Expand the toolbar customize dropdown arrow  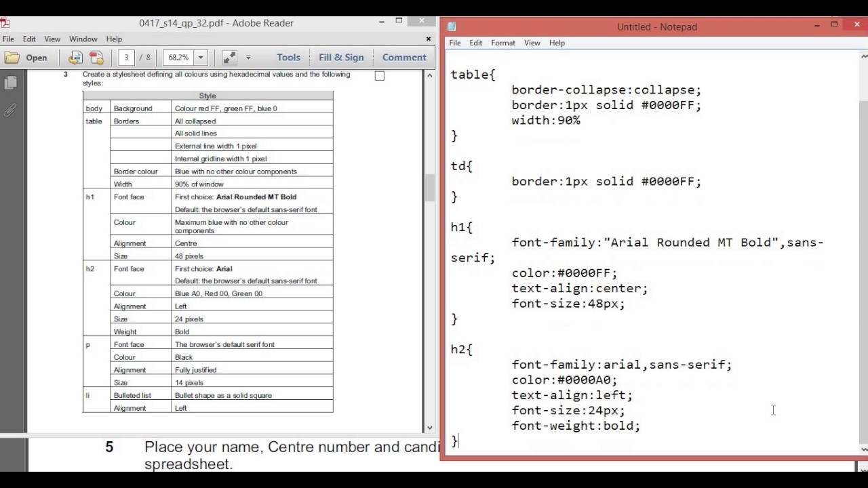pyautogui.click(x=248, y=58)
